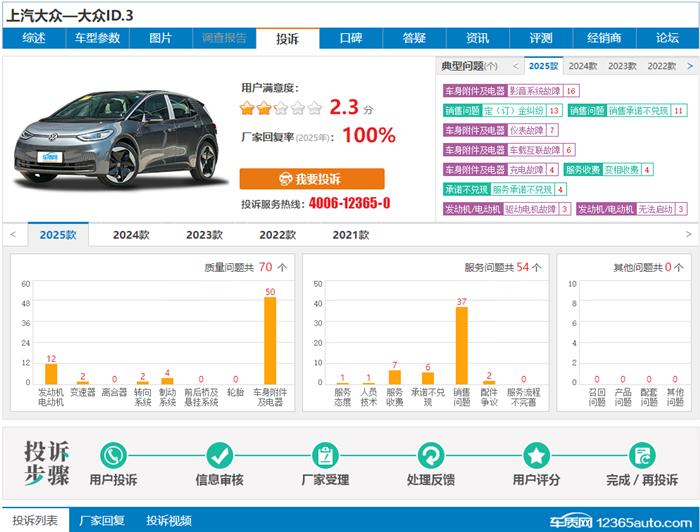Click the 车身附件及电器 bar showing 50
The height and width of the screenshot is (532, 700).
270,341
